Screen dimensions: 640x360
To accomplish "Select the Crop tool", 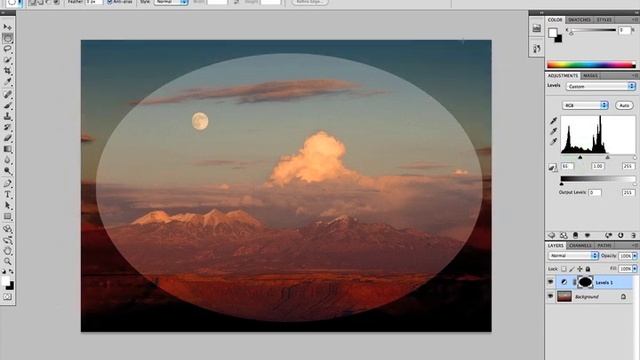I will coord(7,71).
